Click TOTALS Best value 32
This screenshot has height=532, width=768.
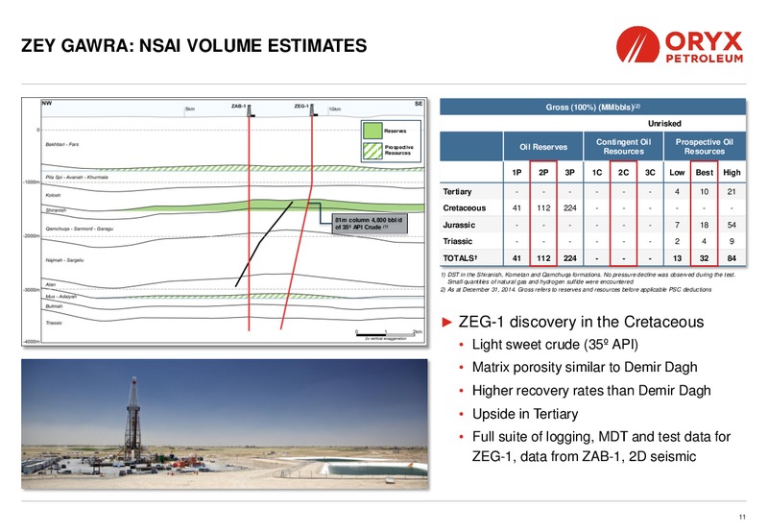click(705, 257)
